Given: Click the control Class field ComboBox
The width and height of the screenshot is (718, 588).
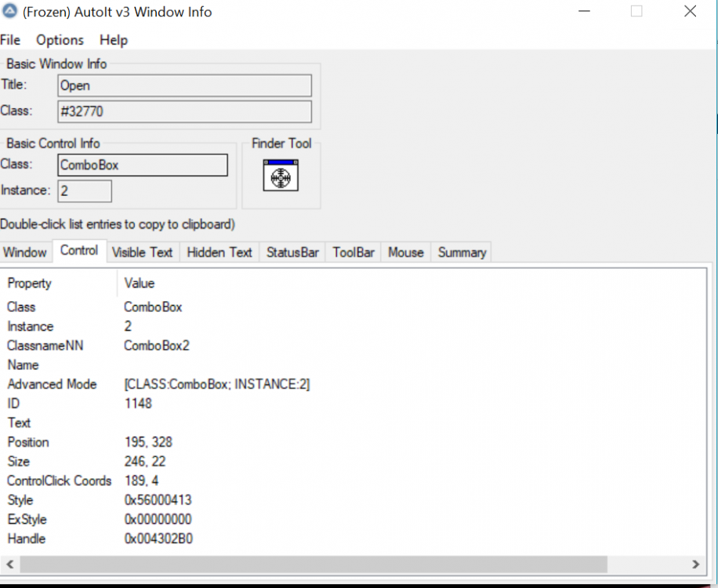Looking at the screenshot, I should [143, 165].
